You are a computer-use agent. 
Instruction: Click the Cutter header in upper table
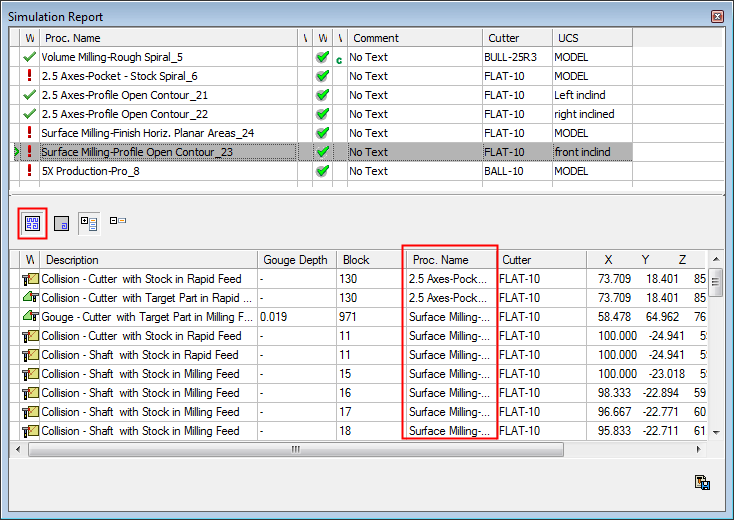click(515, 38)
